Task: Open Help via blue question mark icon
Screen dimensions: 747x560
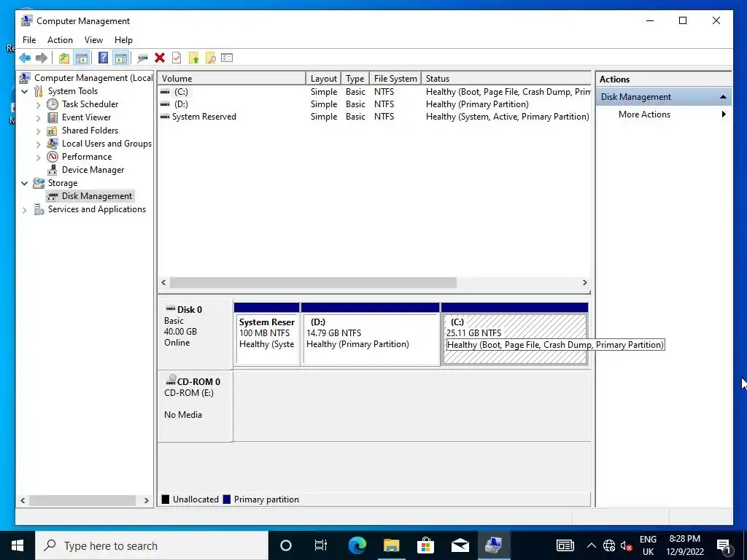Action: point(103,58)
